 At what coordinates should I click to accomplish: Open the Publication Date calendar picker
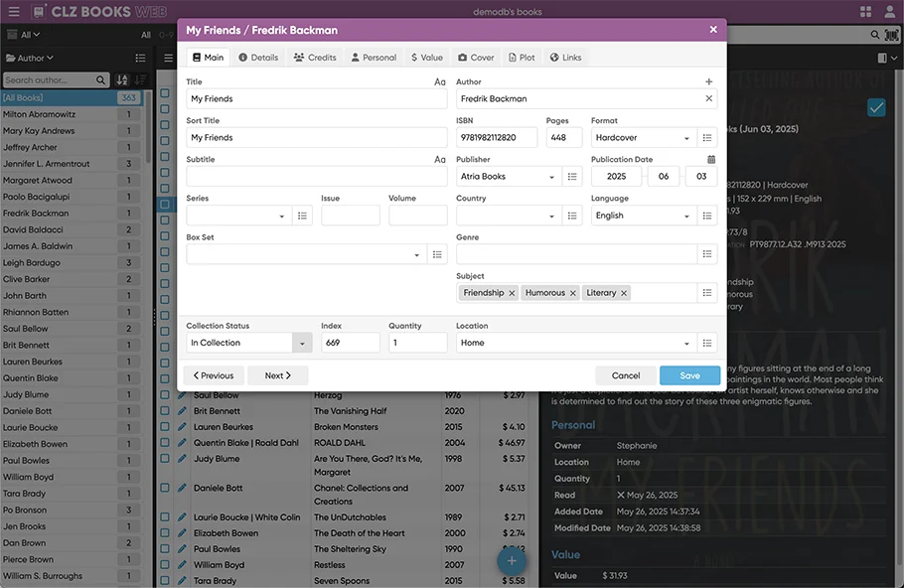[711, 159]
